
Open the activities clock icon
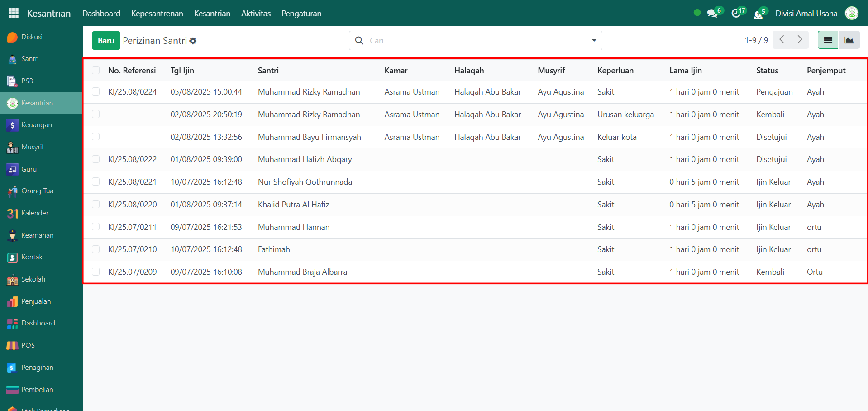(x=736, y=13)
